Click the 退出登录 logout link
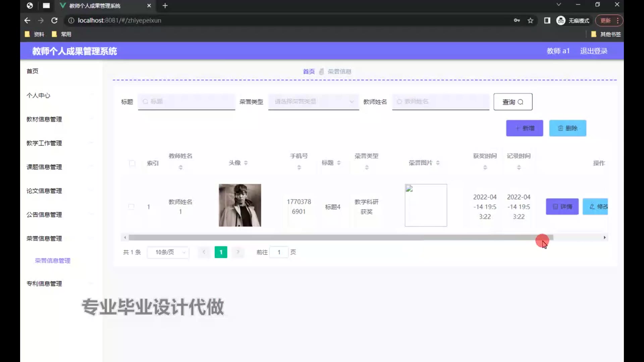Image resolution: width=644 pixels, height=362 pixels. point(594,51)
